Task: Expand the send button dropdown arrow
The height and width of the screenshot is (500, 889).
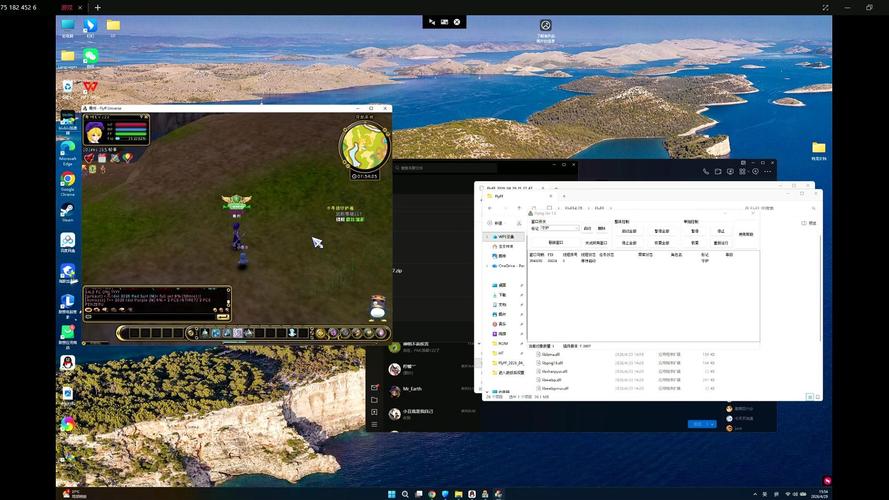Action: [x=711, y=424]
